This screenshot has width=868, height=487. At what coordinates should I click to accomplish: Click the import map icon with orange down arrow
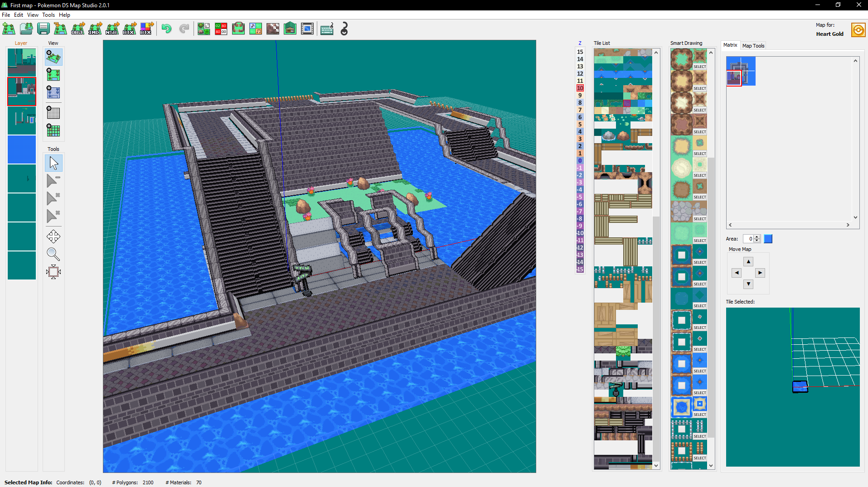tap(60, 29)
